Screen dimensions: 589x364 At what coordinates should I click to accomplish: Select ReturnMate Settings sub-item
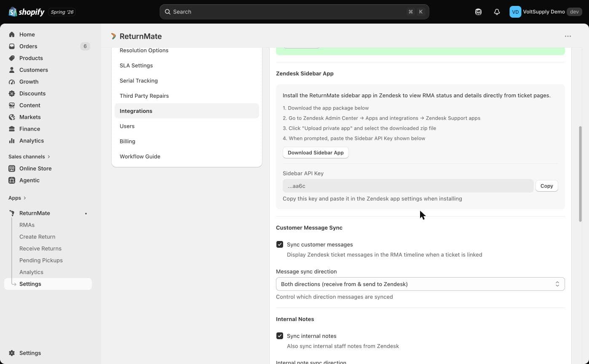[48, 284]
